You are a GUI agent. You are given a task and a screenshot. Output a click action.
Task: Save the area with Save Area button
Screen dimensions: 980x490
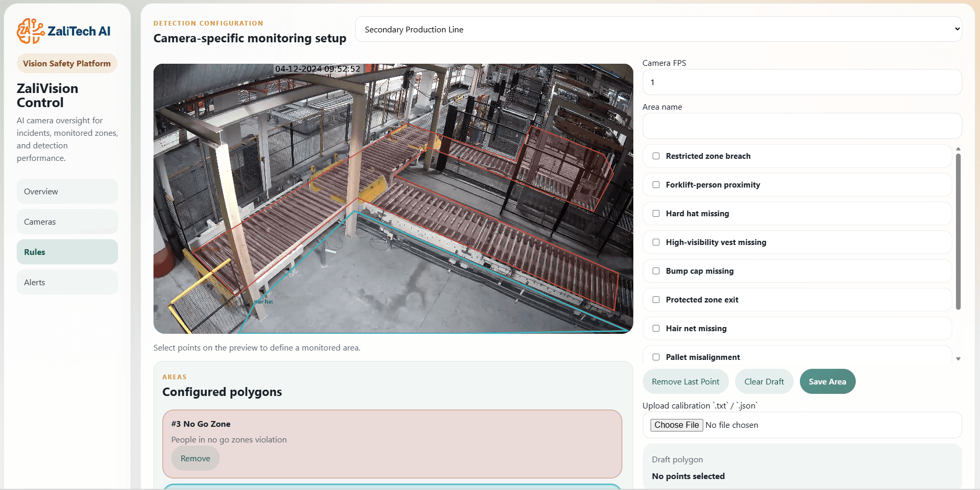pos(828,381)
